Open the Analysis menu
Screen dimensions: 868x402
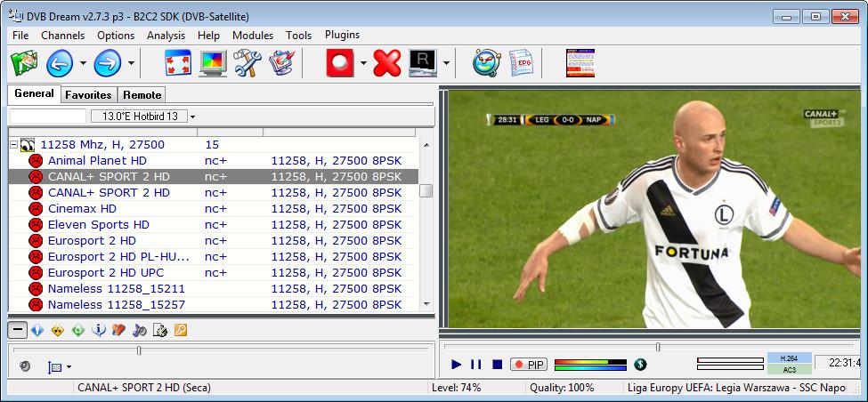(166, 36)
